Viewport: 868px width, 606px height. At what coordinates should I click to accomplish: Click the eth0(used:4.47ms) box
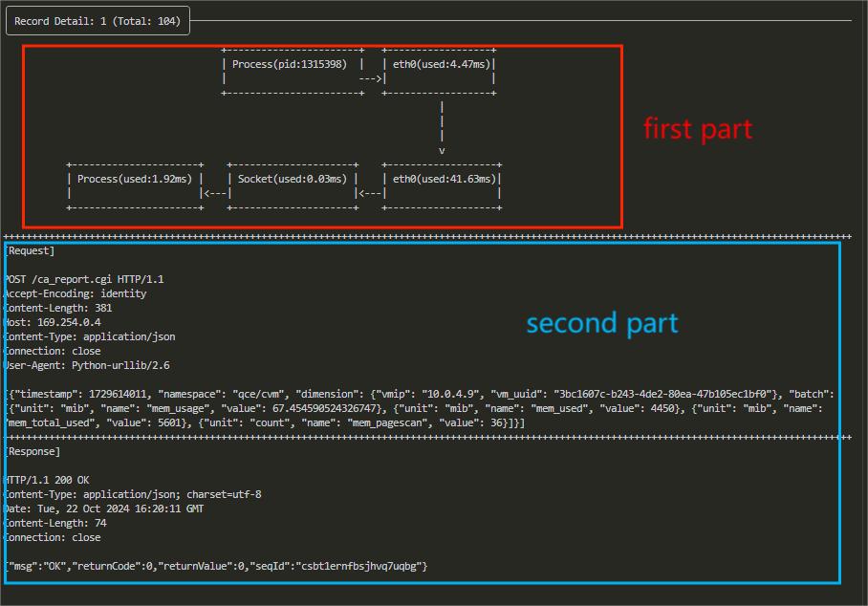pos(440,64)
